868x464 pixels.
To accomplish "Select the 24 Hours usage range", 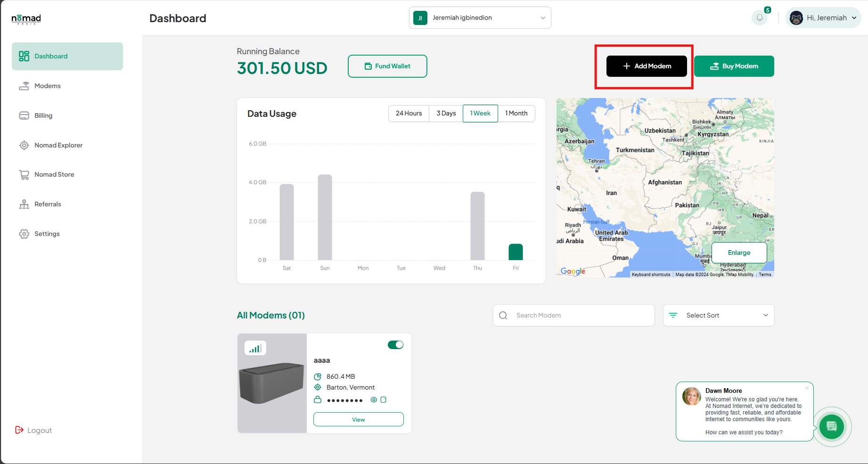I will tap(409, 114).
